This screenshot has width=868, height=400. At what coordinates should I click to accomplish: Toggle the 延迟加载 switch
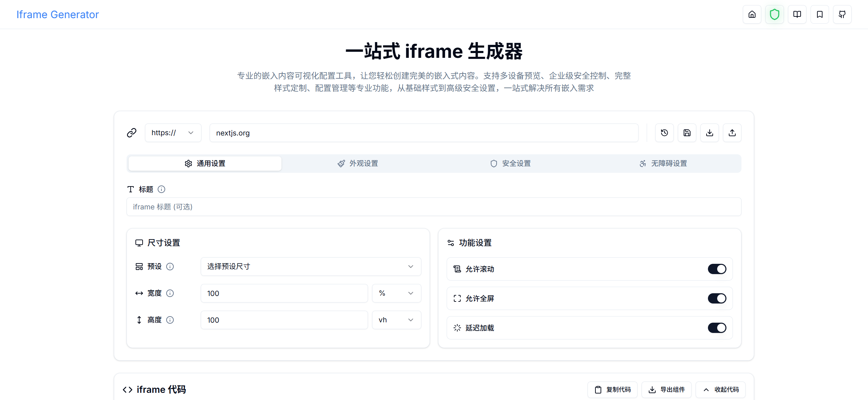[x=717, y=328]
